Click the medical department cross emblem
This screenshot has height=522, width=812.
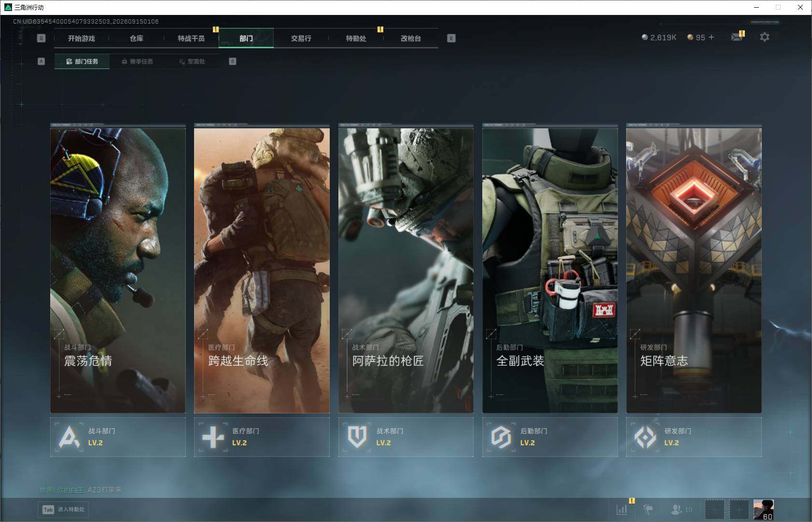213,437
